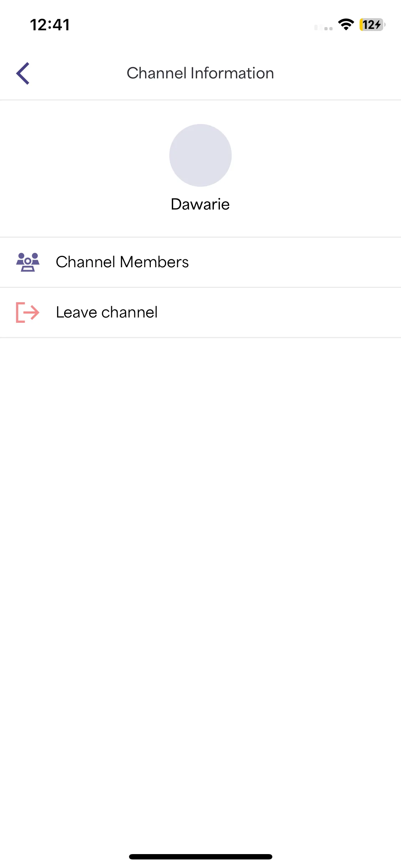Tap the home indicator bar at bottom

[x=201, y=857]
